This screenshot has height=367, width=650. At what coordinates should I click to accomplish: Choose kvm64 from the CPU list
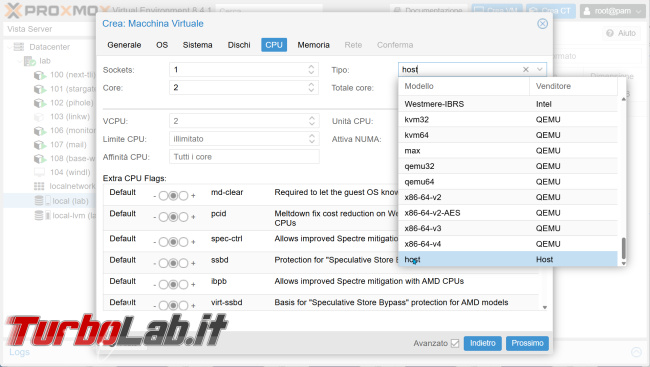508,135
